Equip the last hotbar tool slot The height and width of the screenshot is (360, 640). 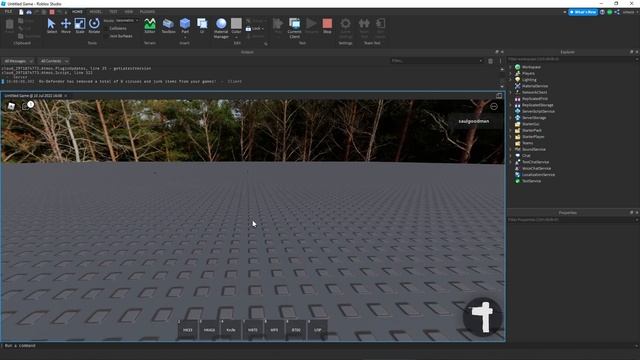point(318,329)
